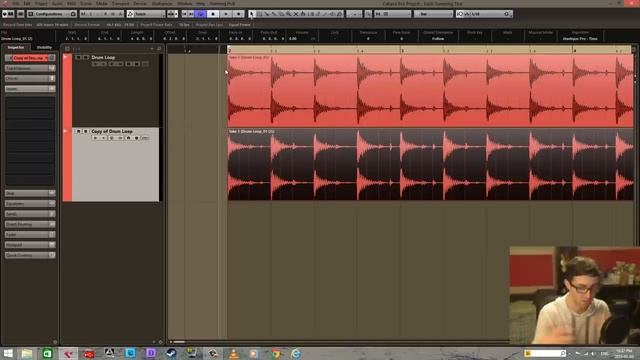Viewport: 640px width, 360px height.
Task: Select the Copy of Drum Loop audio event
Action: 430,165
